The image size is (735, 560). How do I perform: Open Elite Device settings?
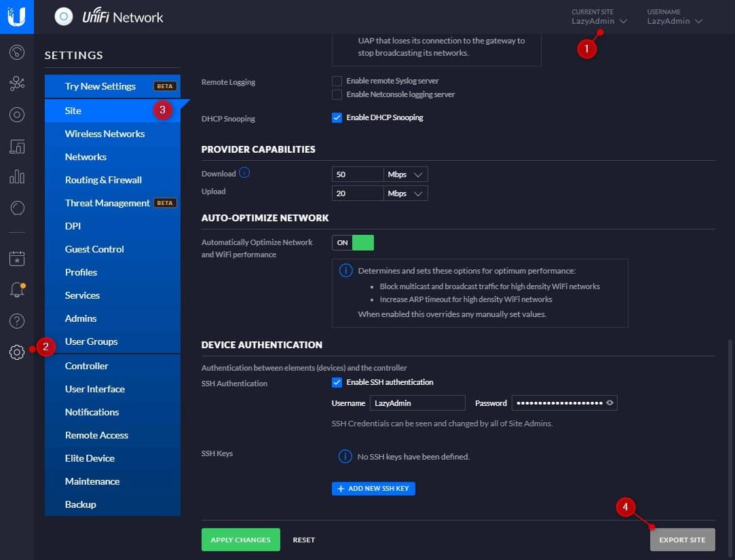pyautogui.click(x=113, y=458)
